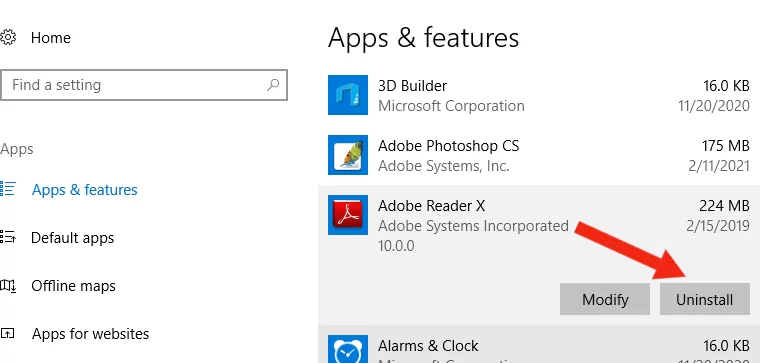Select Apps for websites in the sidebar

90,334
